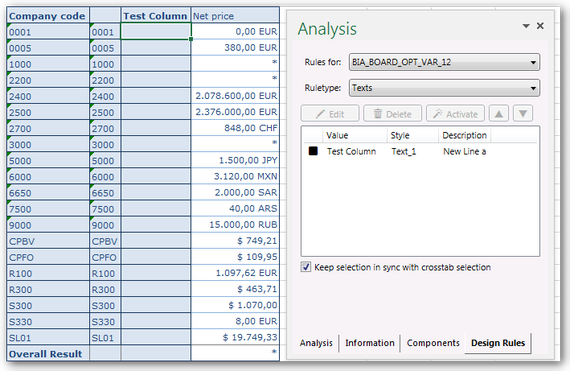Close the Analysis pane
Viewport: 570px width, 371px height.
click(x=540, y=26)
